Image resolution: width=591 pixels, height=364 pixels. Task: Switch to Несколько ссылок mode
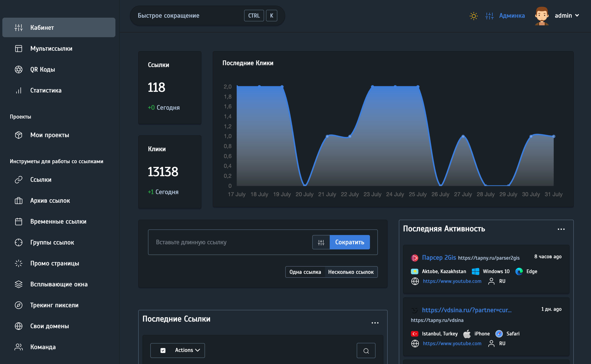[351, 272]
